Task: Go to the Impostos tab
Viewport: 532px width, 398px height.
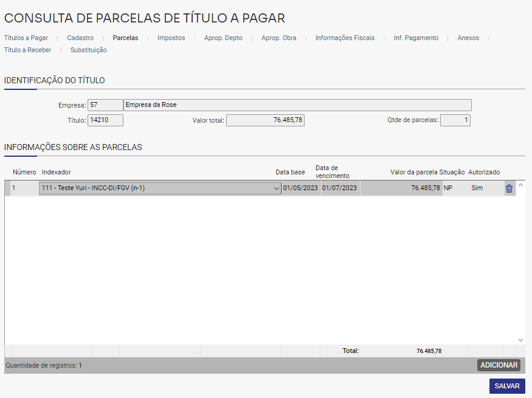Action: click(x=171, y=38)
